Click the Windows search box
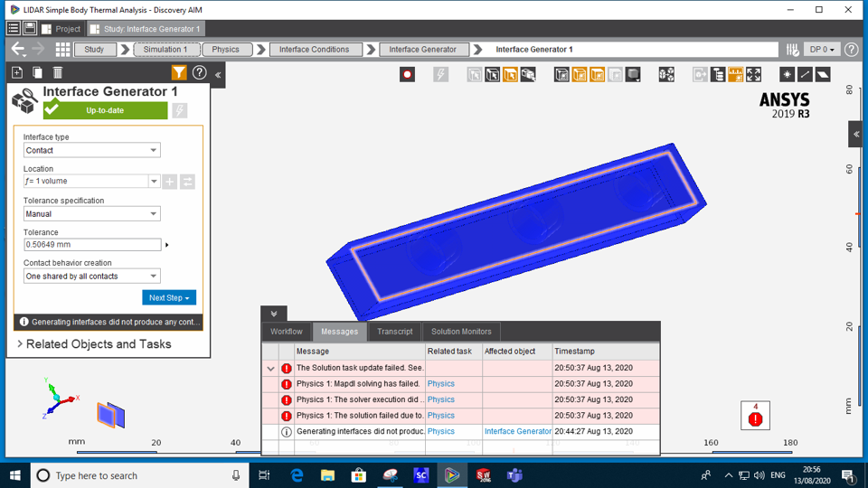The height and width of the screenshot is (488, 868). pos(139,475)
